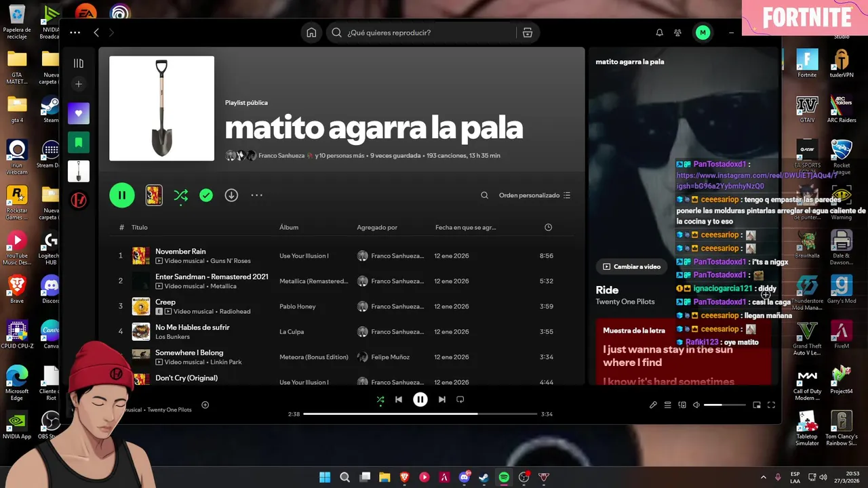The width and height of the screenshot is (868, 488).
Task: Open the Orden personalizado sort dropdown
Action: (534, 195)
